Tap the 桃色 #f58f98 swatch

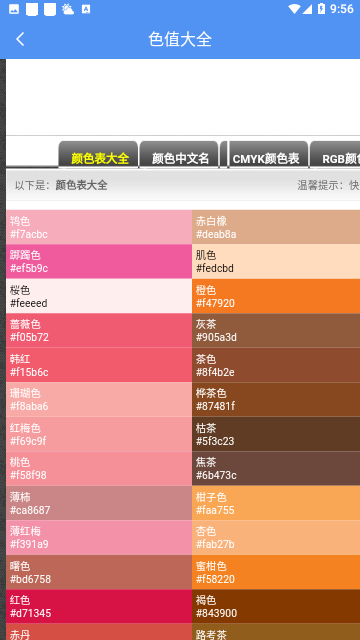pyautogui.click(x=99, y=469)
